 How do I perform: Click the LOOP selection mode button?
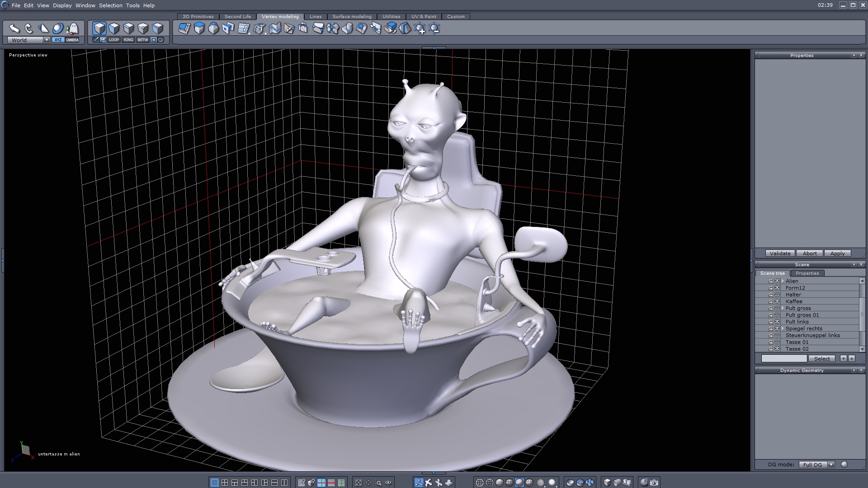(x=113, y=40)
